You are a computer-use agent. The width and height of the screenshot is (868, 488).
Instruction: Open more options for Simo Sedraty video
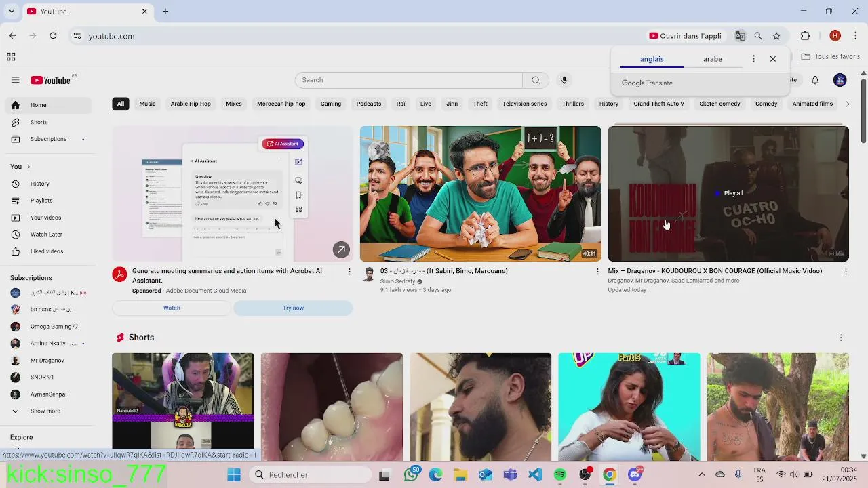[597, 271]
